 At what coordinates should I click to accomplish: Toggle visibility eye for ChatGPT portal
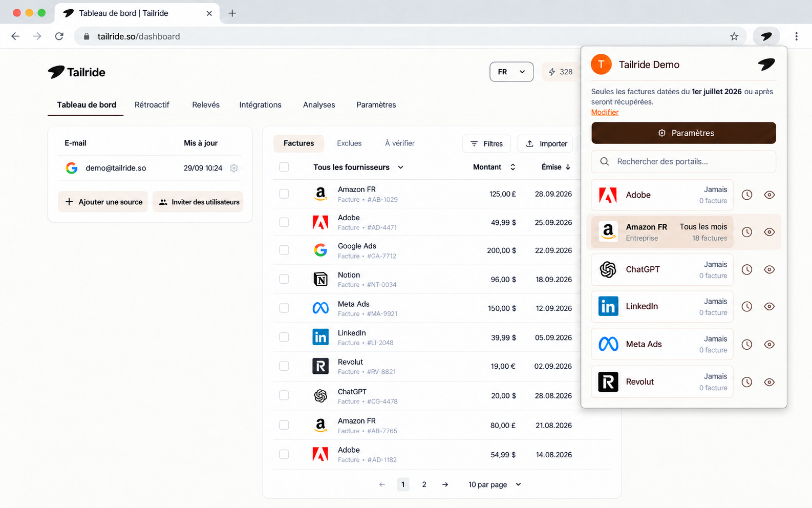coord(769,269)
